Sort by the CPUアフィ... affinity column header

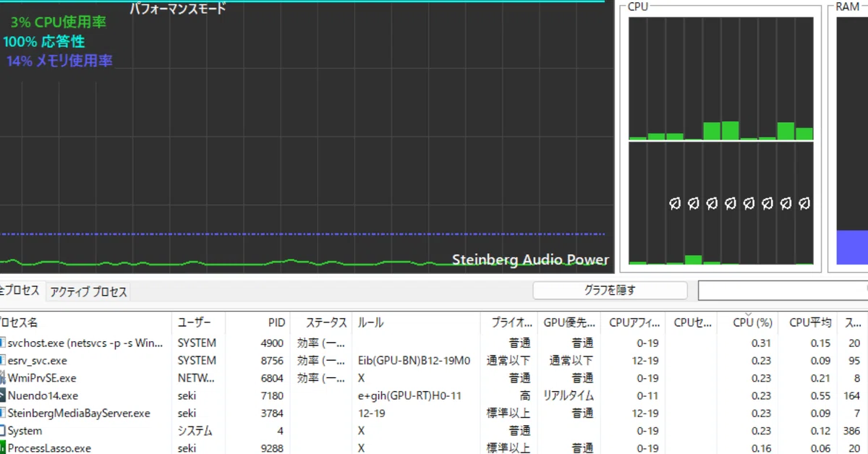pyautogui.click(x=631, y=322)
